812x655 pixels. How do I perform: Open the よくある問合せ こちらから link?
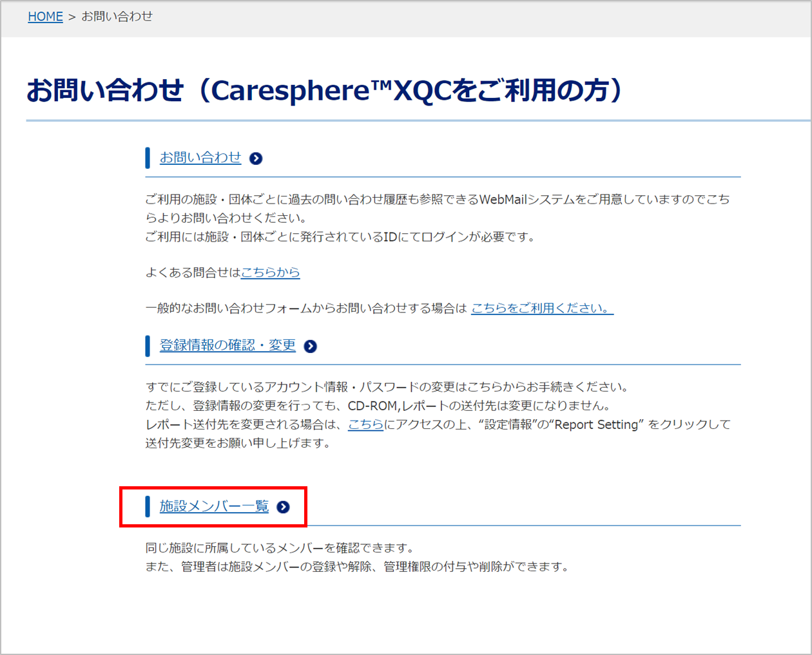(x=270, y=272)
